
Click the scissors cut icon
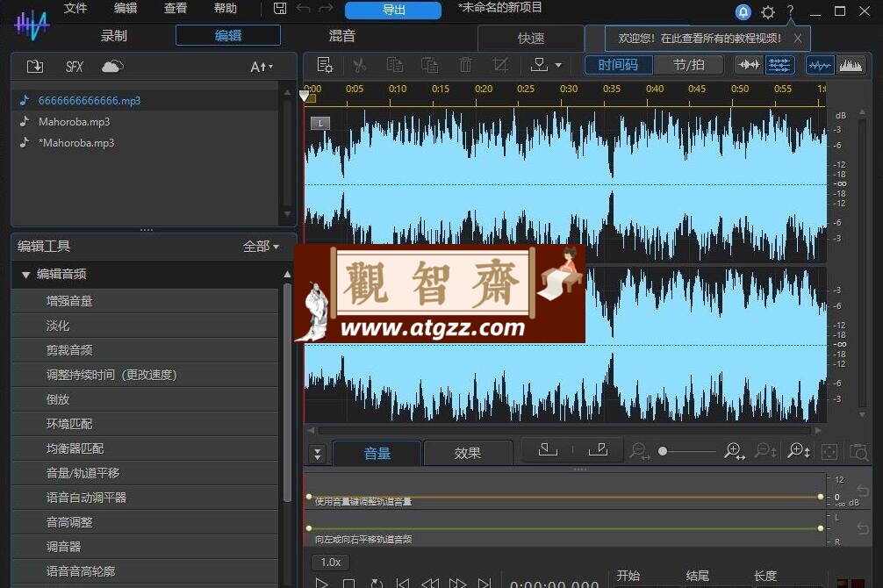pyautogui.click(x=359, y=65)
